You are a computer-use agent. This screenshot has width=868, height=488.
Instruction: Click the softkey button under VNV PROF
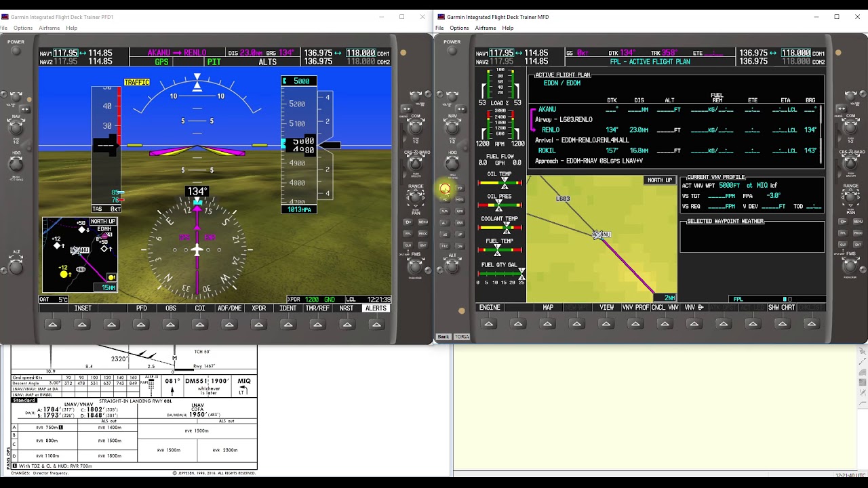coord(635,324)
